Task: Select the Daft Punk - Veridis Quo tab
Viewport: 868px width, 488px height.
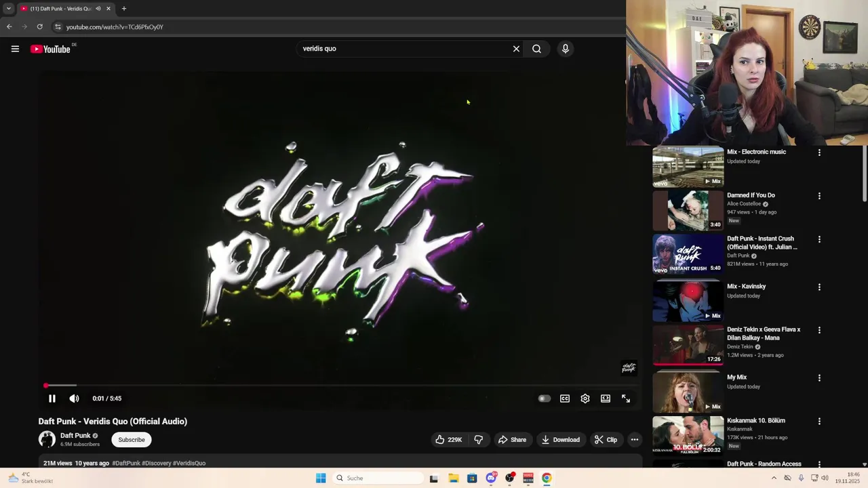Action: [66, 9]
